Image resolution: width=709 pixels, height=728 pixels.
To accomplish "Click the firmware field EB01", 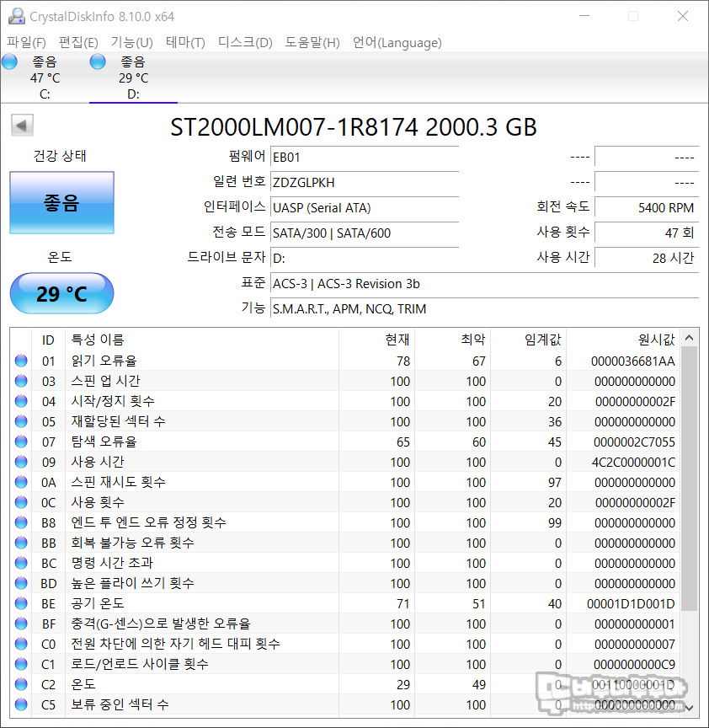I will [365, 158].
